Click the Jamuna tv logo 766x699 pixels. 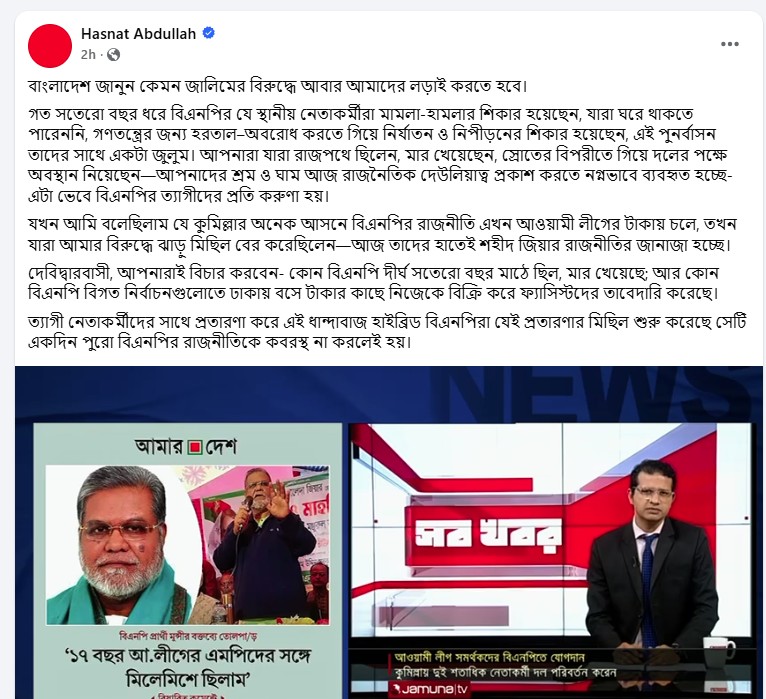coord(429,689)
